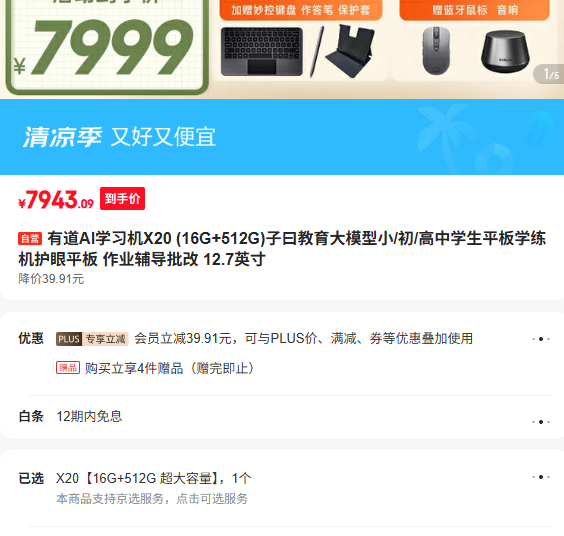Open the 清凉季 又好又便宜 promotion banner
This screenshot has width=564, height=536.
tap(282, 137)
